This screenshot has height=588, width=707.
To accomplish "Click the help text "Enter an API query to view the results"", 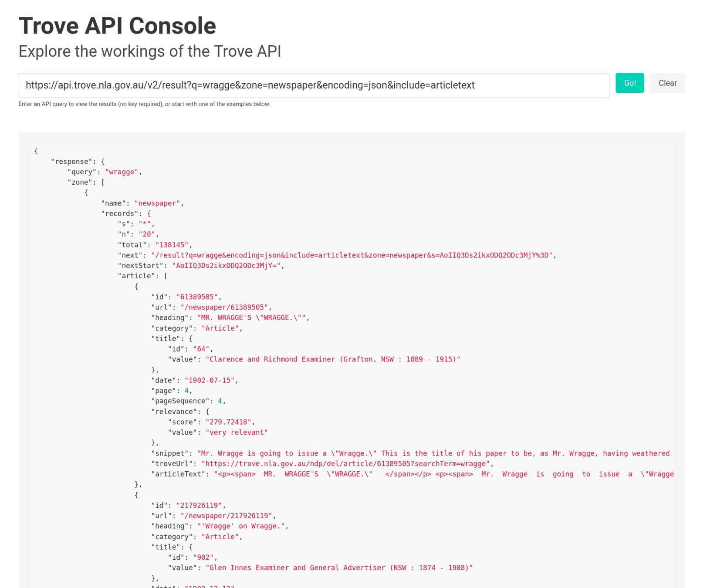I will [144, 104].
